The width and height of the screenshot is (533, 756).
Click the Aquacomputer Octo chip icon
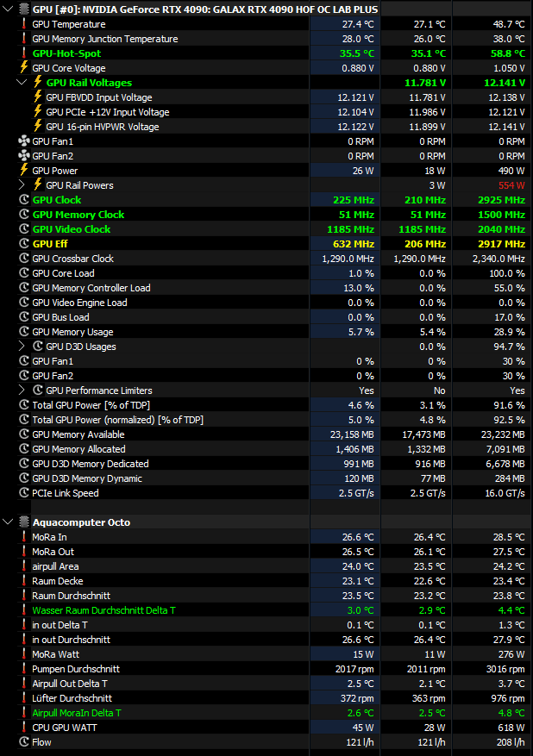pyautogui.click(x=23, y=522)
